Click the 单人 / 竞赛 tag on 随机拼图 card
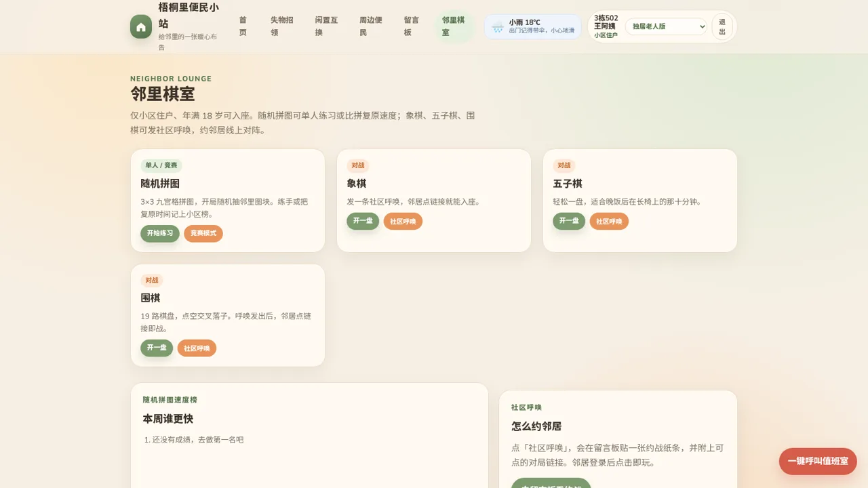The width and height of the screenshot is (868, 488). (161, 165)
